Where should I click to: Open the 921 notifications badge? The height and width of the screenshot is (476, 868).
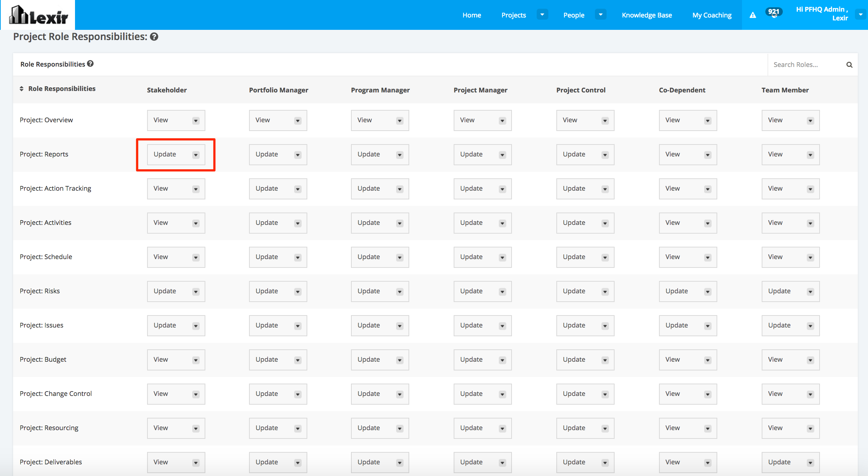pyautogui.click(x=773, y=12)
